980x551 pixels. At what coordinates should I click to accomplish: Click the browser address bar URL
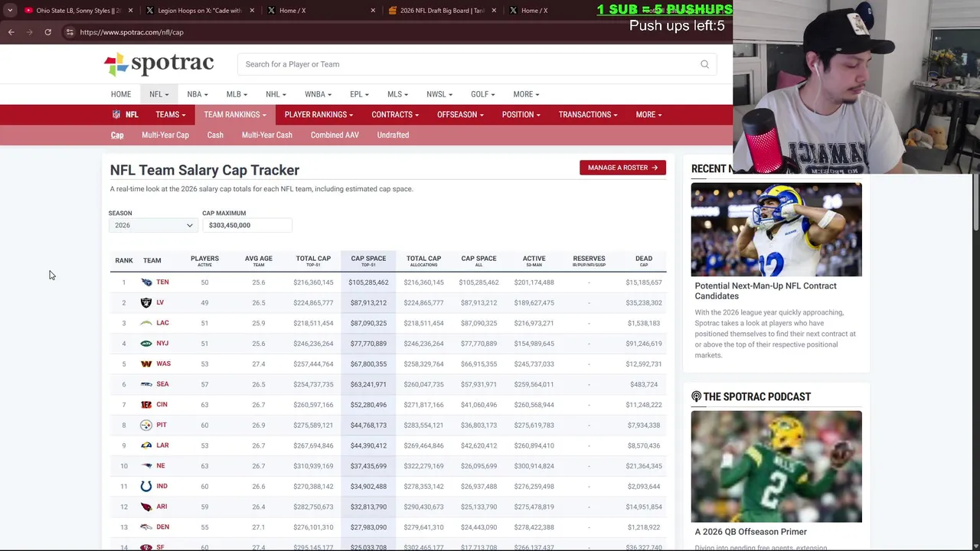[x=132, y=32]
